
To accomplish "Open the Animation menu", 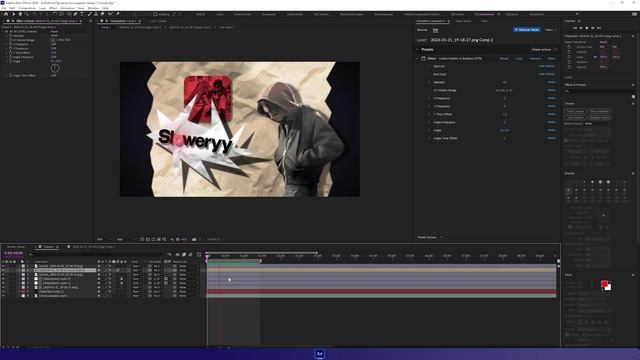I will (67, 8).
